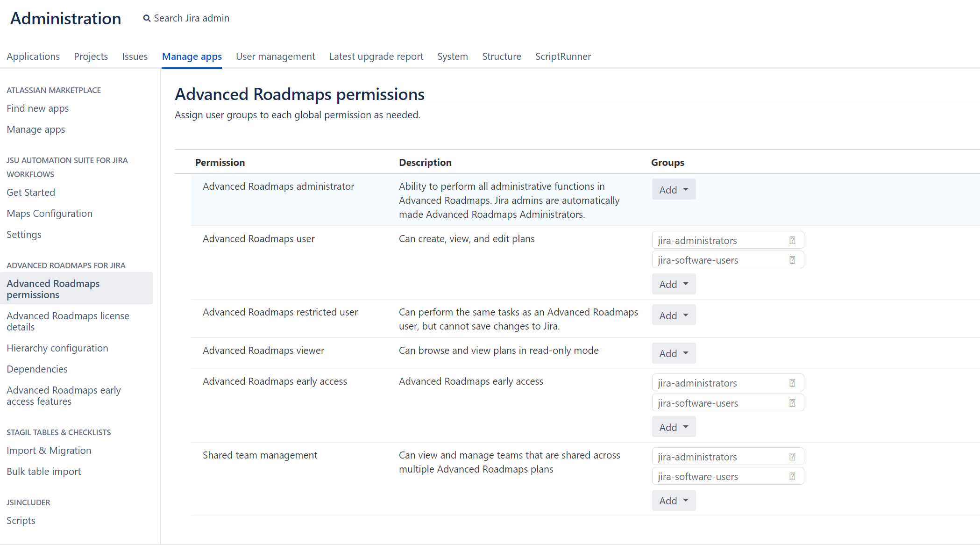Click the Search Jira admin field
This screenshot has width=980, height=545.
[192, 18]
